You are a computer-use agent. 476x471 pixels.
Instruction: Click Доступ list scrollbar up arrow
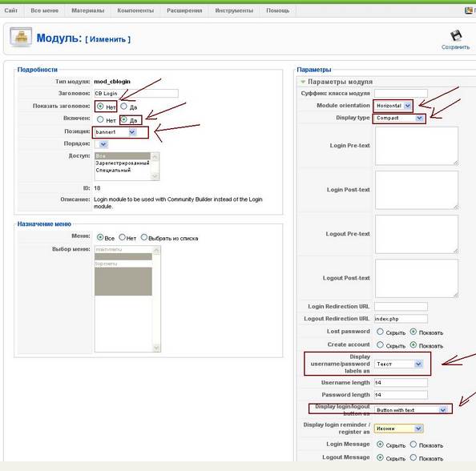pos(155,156)
